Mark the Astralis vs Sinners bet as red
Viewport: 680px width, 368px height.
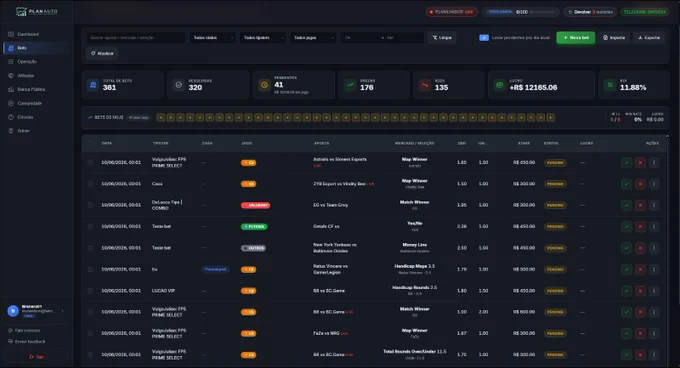pos(640,163)
